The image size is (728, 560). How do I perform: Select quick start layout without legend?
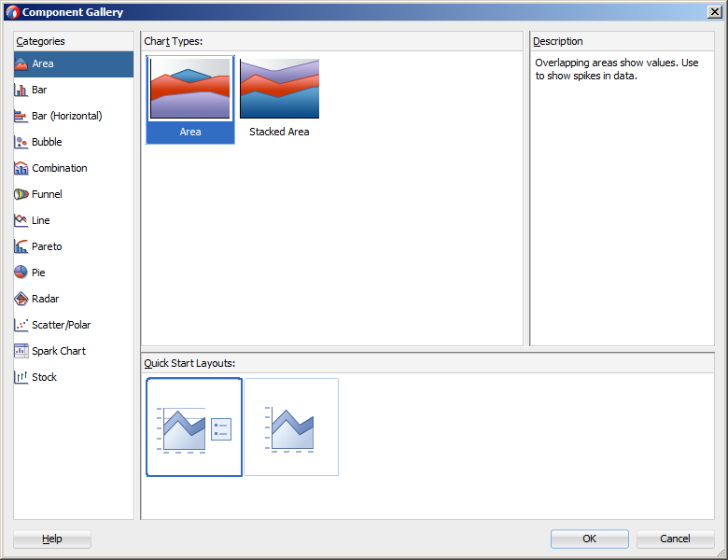tap(291, 427)
